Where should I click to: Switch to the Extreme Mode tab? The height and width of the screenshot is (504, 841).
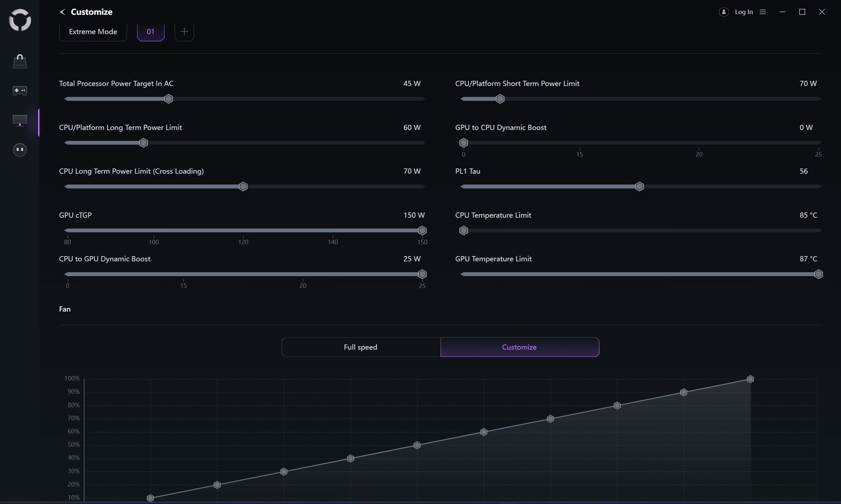coord(93,32)
